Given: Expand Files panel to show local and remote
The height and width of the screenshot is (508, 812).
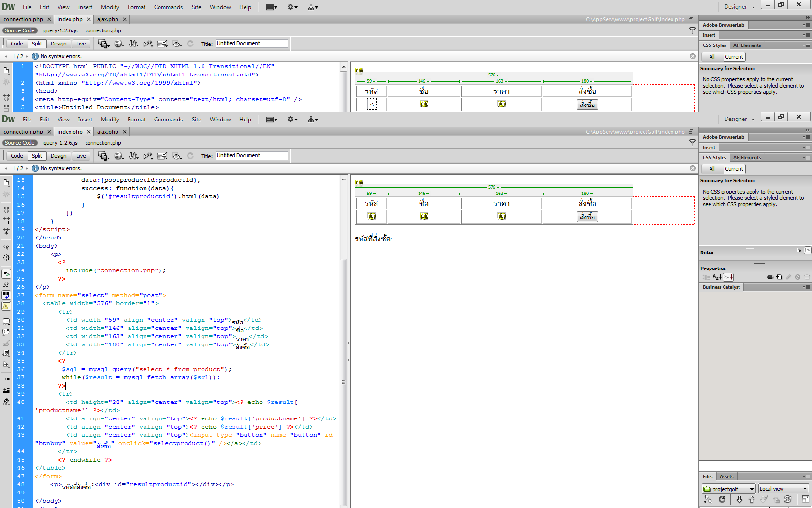Looking at the screenshot, I should click(805, 499).
